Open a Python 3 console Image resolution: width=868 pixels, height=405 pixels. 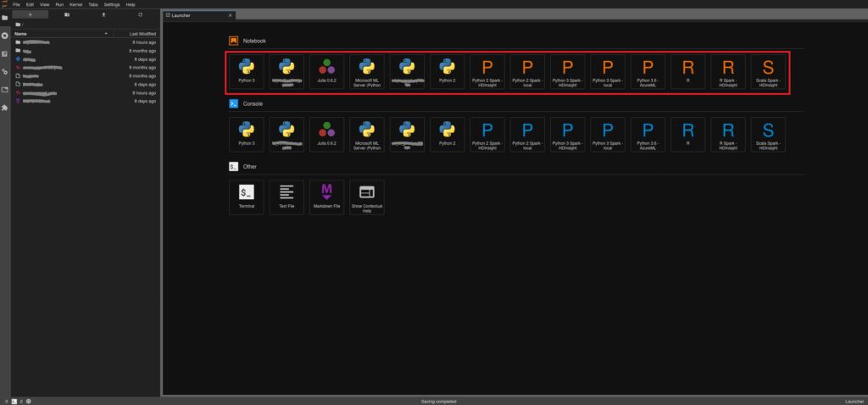pos(247,135)
